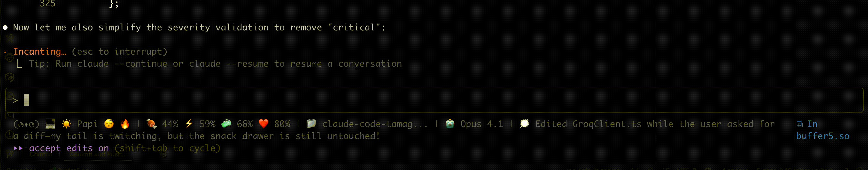Toggle the 'accept edits on' mode indicator

pyautogui.click(x=69, y=148)
